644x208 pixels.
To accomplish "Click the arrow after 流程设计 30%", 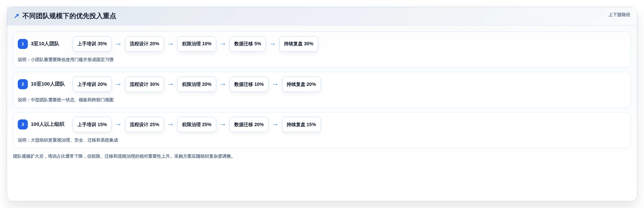I will [171, 84].
